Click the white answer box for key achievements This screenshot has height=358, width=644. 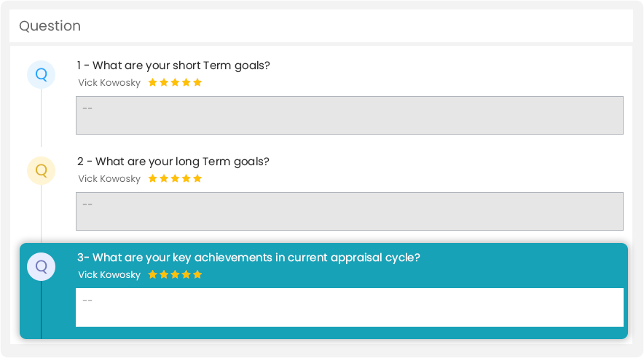[x=350, y=308]
